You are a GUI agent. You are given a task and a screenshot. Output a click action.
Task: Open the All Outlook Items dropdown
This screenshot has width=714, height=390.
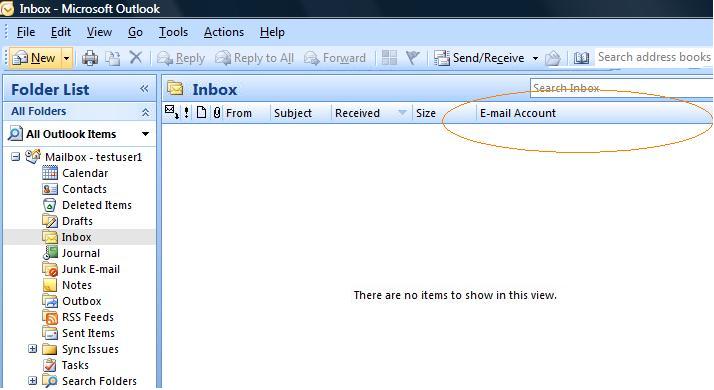click(x=145, y=134)
